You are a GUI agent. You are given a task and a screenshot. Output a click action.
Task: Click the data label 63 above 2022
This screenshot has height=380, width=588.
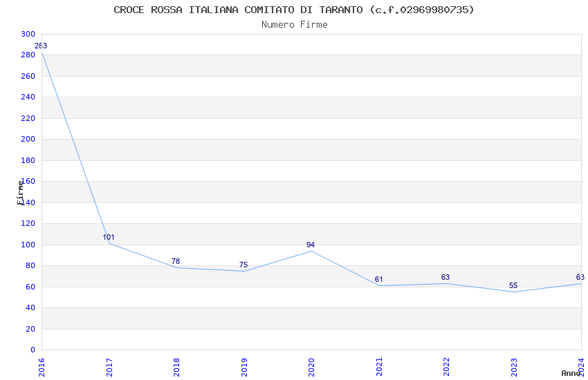click(445, 278)
